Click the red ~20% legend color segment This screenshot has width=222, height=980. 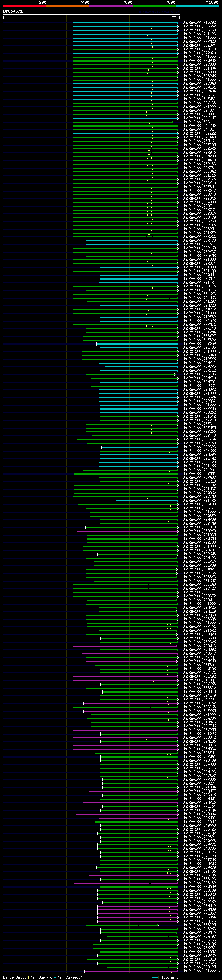pyautogui.click(x=25, y=6)
